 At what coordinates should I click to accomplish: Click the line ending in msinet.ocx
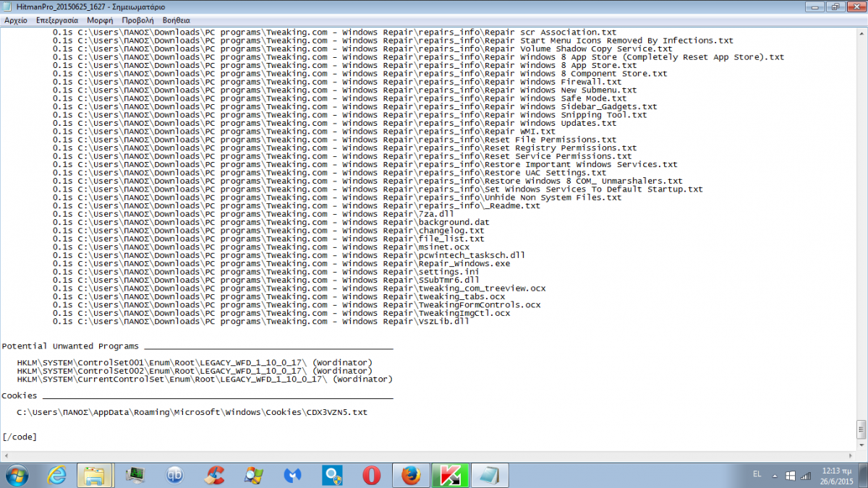pyautogui.click(x=260, y=247)
